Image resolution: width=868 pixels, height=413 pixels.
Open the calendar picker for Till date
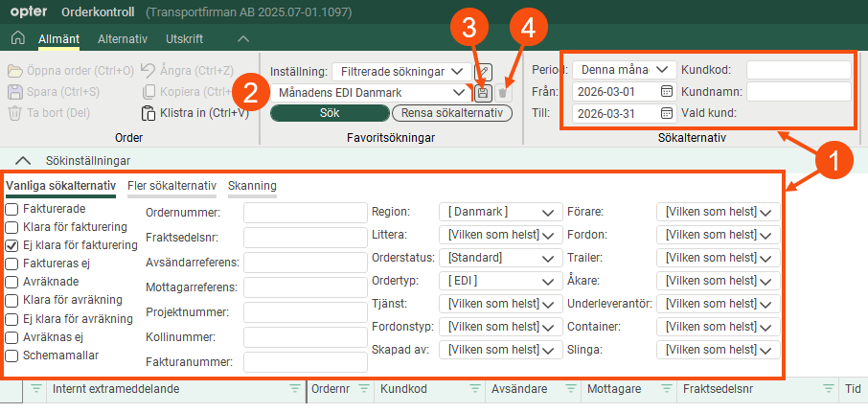click(666, 113)
